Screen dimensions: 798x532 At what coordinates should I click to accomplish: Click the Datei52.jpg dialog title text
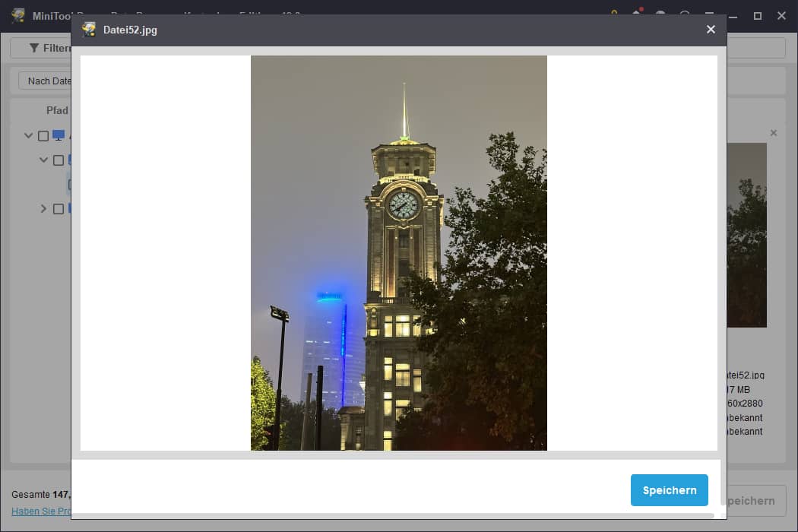tap(130, 30)
